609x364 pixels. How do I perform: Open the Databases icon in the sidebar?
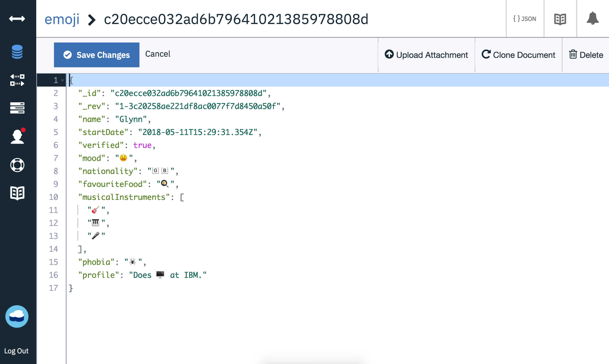(17, 52)
